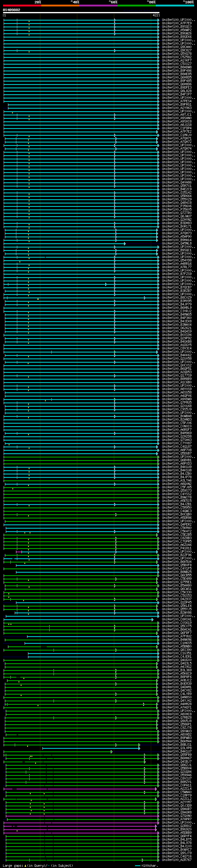The height and width of the screenshot is (868, 197).
Task: Click the orange ~40% identity legend segment
Action: pos(60,6)
